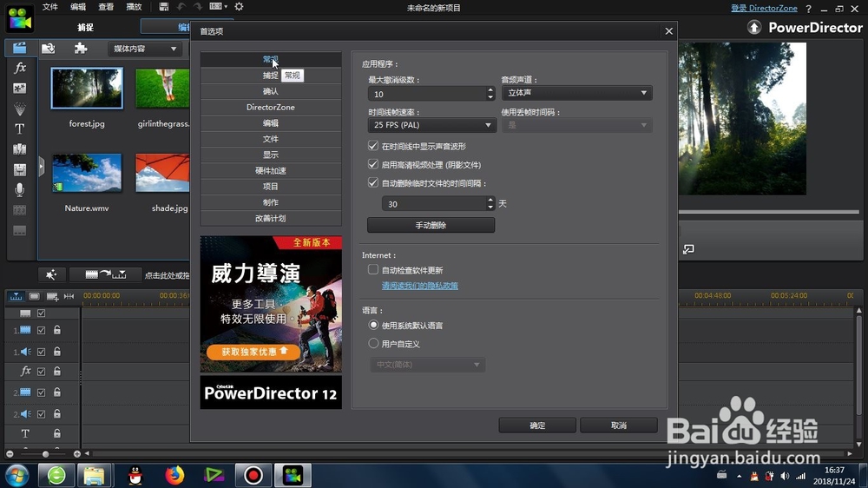Lock the fx track padlock
The height and width of the screenshot is (488, 868).
57,372
